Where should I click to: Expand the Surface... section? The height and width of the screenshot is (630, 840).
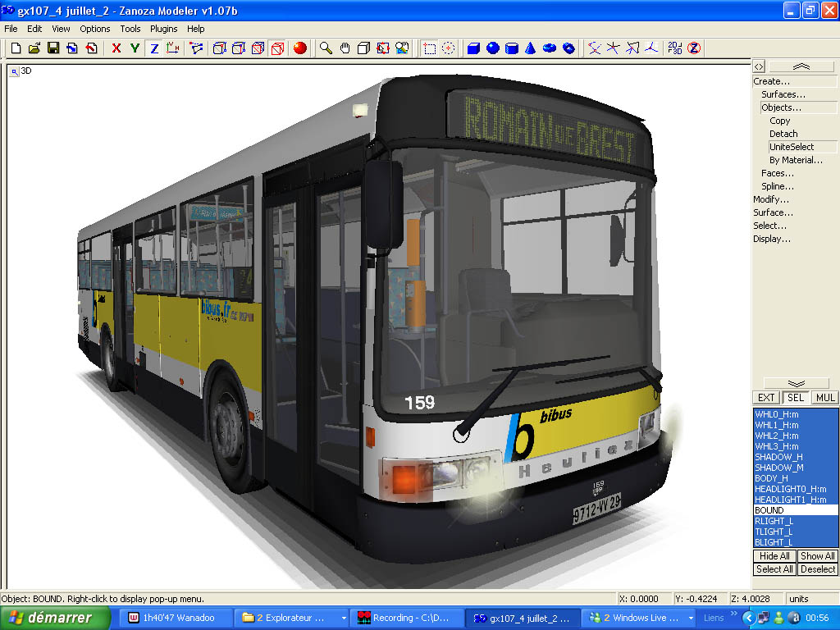(773, 212)
